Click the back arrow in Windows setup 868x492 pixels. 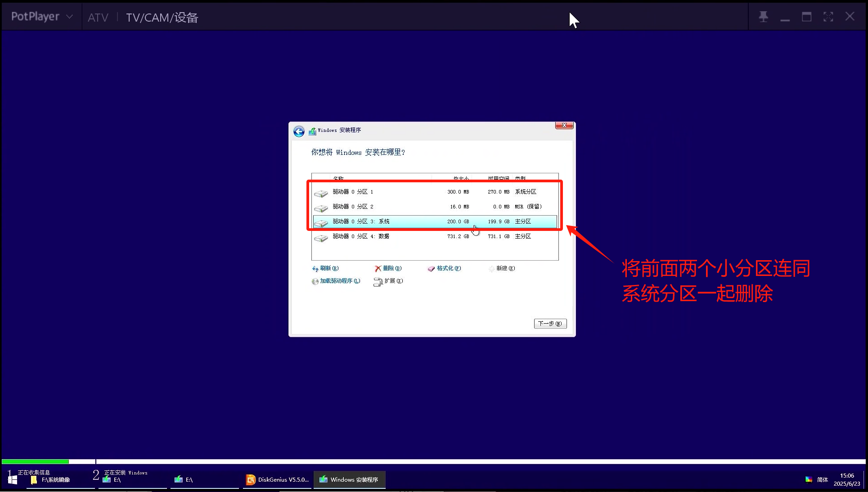(x=299, y=131)
